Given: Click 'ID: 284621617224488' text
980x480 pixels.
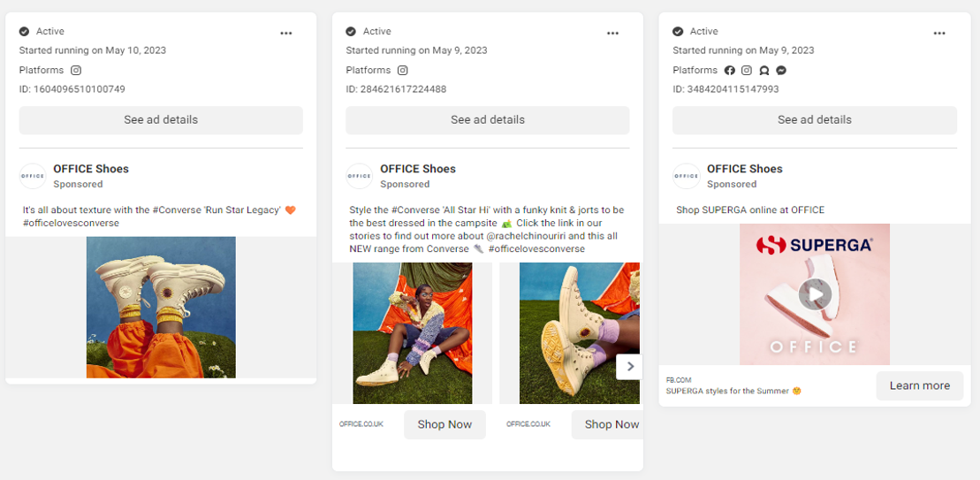Looking at the screenshot, I should pos(396,89).
